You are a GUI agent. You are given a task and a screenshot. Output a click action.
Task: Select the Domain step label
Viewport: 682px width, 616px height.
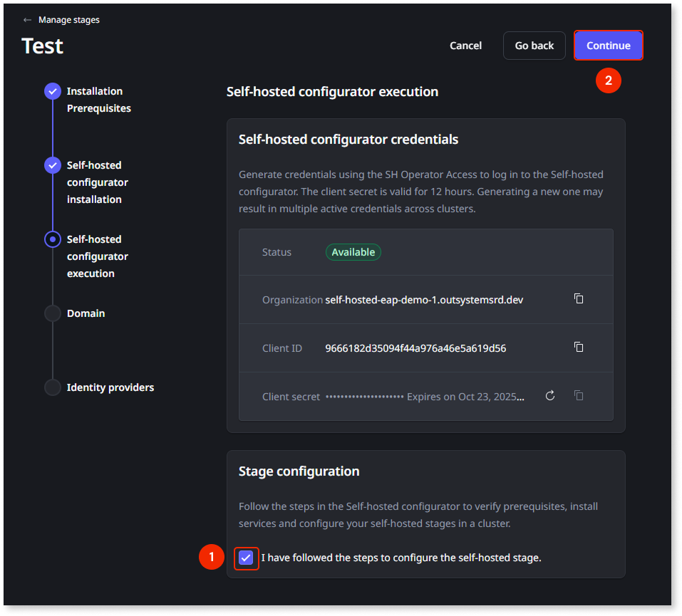[86, 313]
